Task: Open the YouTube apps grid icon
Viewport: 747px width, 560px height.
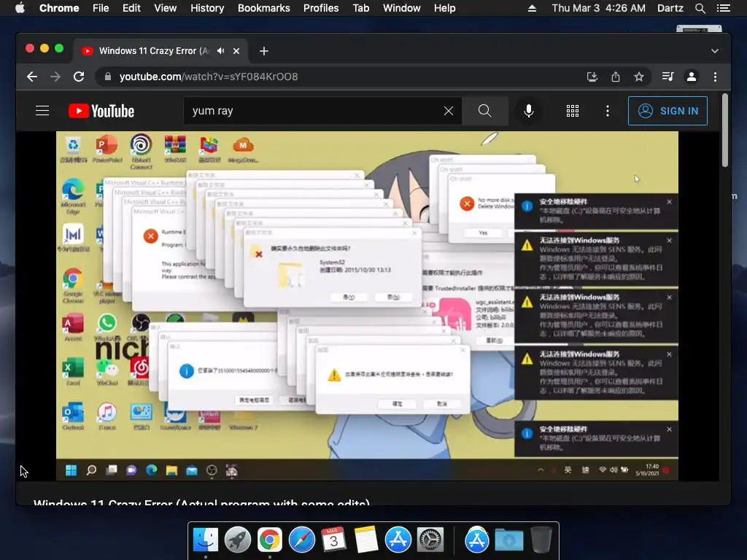Action: (x=572, y=111)
